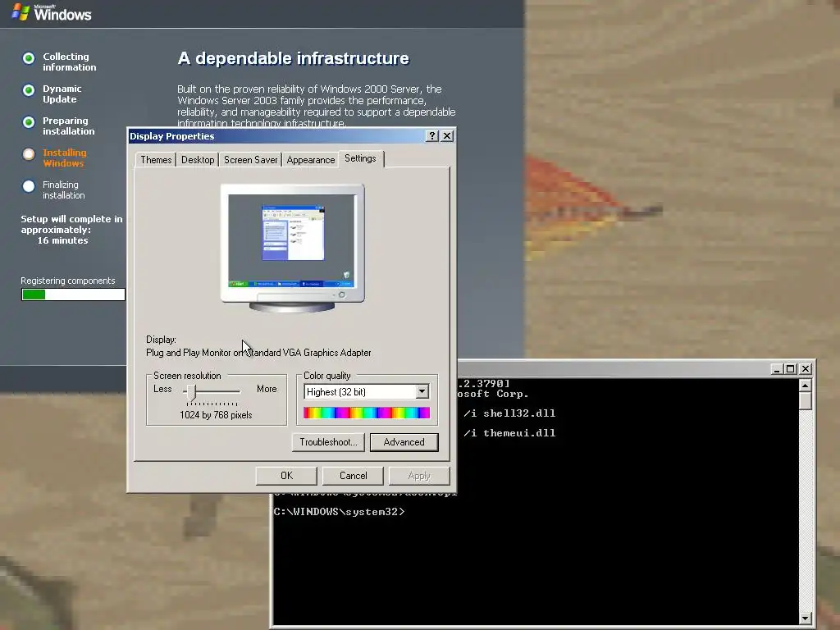Maximize the command prompt window

pos(791,369)
